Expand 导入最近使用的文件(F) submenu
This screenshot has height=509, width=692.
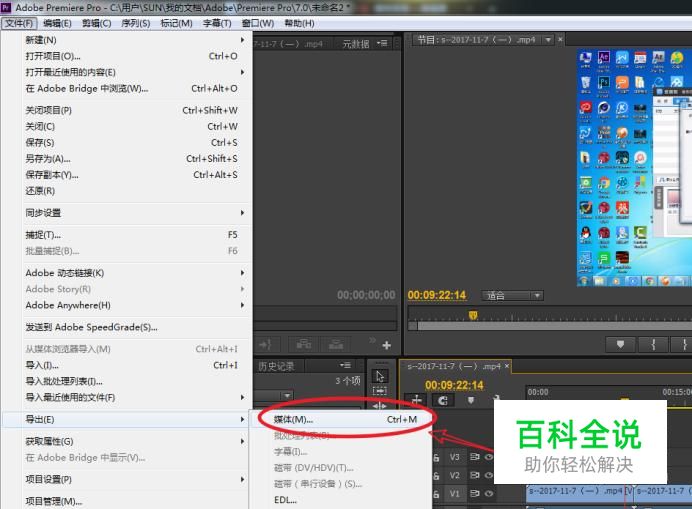242,397
